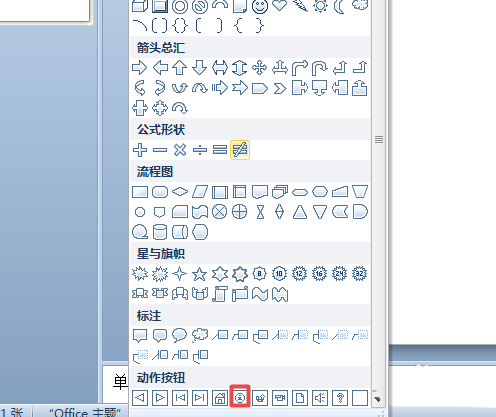The height and width of the screenshot is (417, 496).
Task: Select the Document action button
Action: (x=300, y=398)
